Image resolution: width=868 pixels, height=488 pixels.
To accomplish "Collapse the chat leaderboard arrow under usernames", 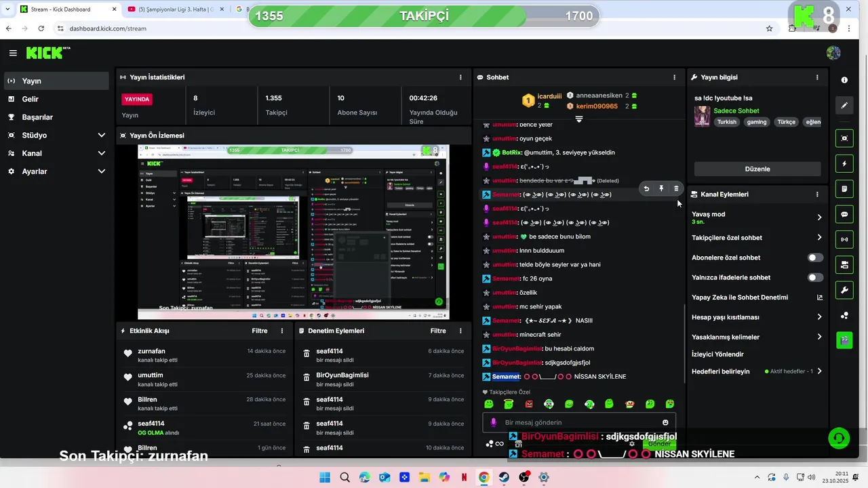I will click(578, 119).
